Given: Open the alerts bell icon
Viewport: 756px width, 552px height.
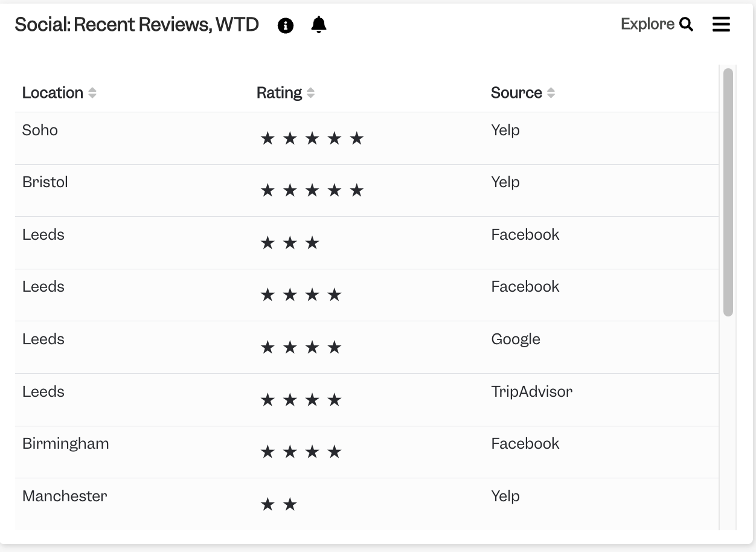Looking at the screenshot, I should pyautogui.click(x=319, y=25).
